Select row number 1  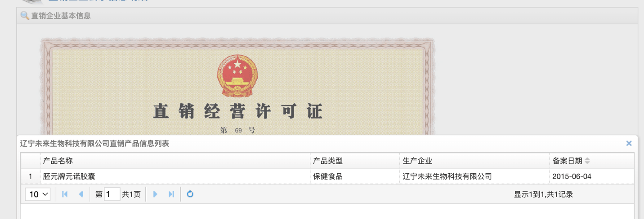click(x=31, y=176)
